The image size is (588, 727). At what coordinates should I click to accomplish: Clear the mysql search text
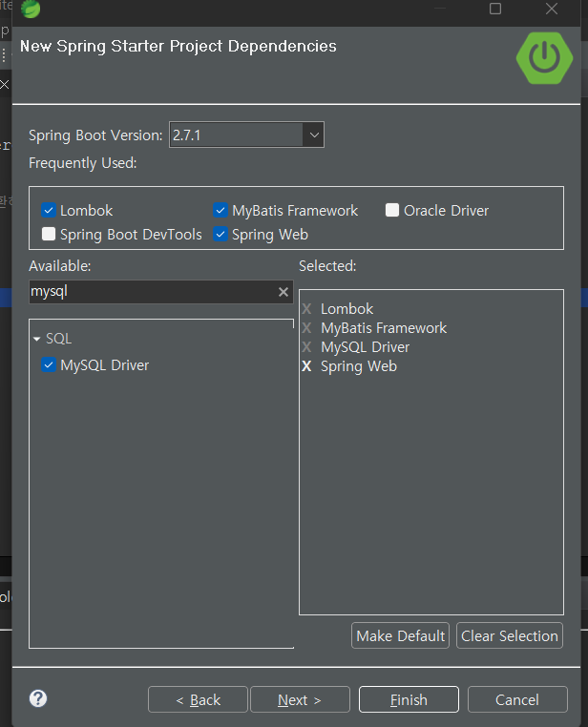click(x=283, y=292)
